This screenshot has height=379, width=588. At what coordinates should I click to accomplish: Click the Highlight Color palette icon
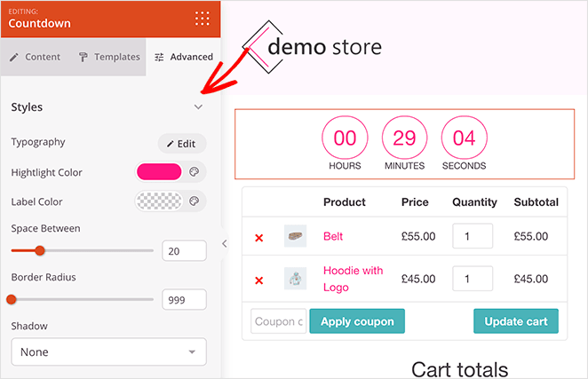[195, 172]
